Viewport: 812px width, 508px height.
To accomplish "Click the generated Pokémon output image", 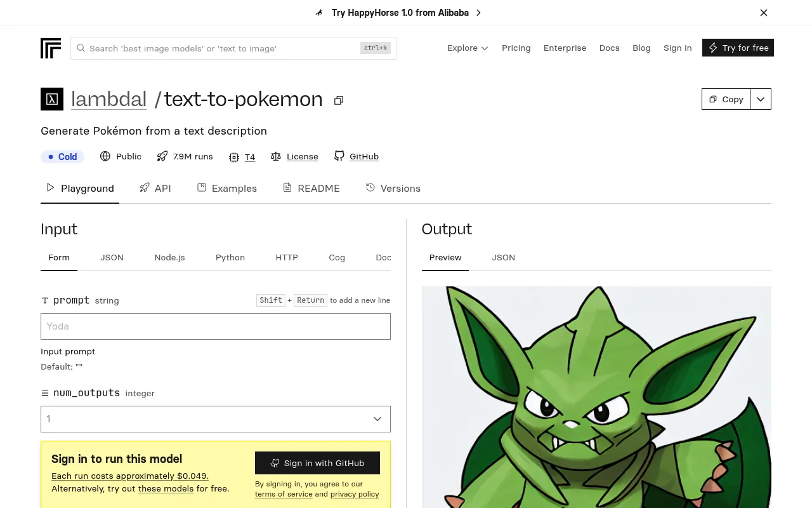I will click(596, 397).
